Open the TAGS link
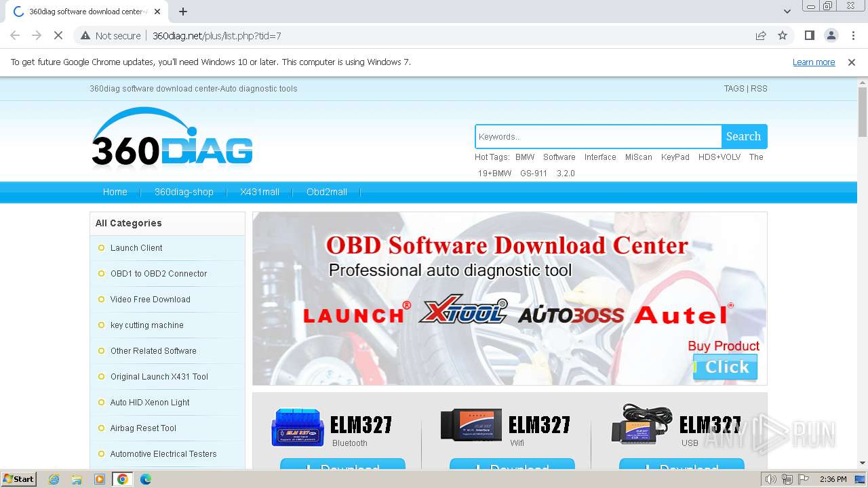Screen dimensions: 868x488 (734, 89)
